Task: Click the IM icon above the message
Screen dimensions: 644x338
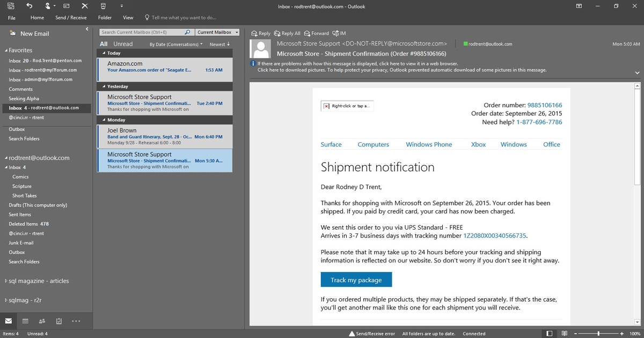Action: tap(339, 33)
